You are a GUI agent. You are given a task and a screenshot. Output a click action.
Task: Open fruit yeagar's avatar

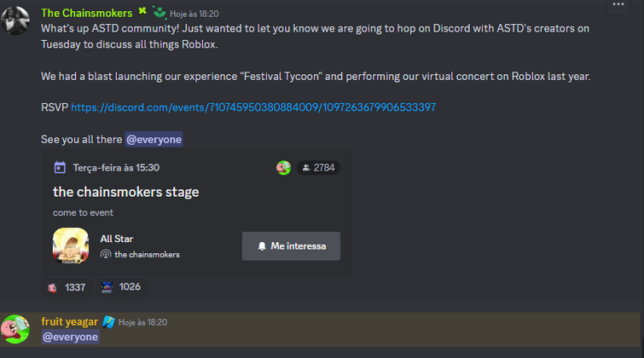[15, 329]
